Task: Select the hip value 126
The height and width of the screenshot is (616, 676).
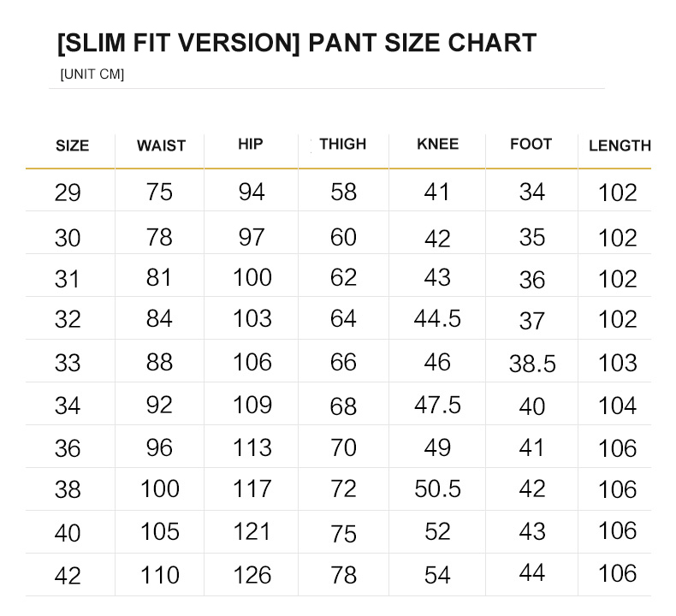Action: click(252, 575)
